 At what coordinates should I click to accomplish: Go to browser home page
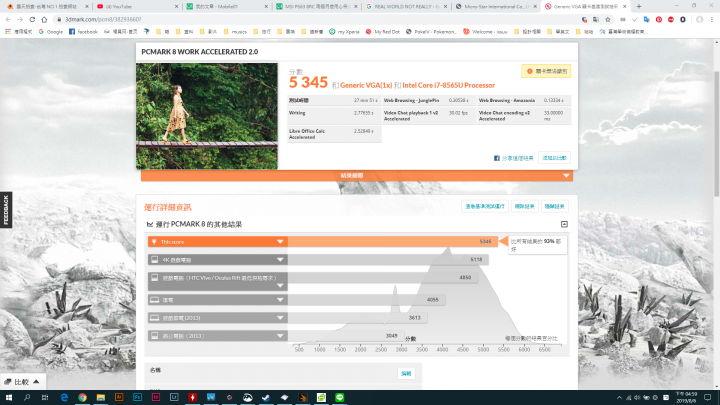44,19
